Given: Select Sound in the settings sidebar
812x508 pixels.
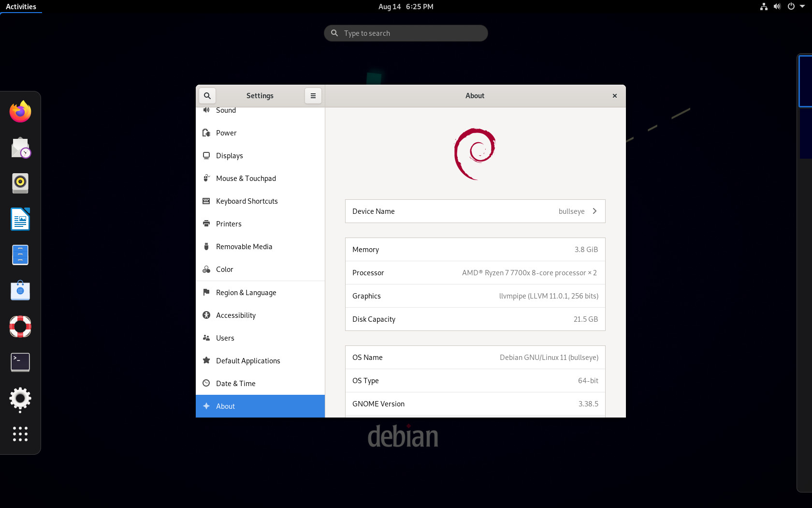Looking at the screenshot, I should [260, 111].
